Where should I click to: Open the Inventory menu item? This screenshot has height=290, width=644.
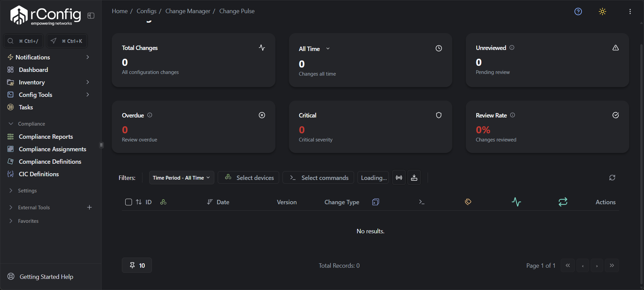coord(32,82)
